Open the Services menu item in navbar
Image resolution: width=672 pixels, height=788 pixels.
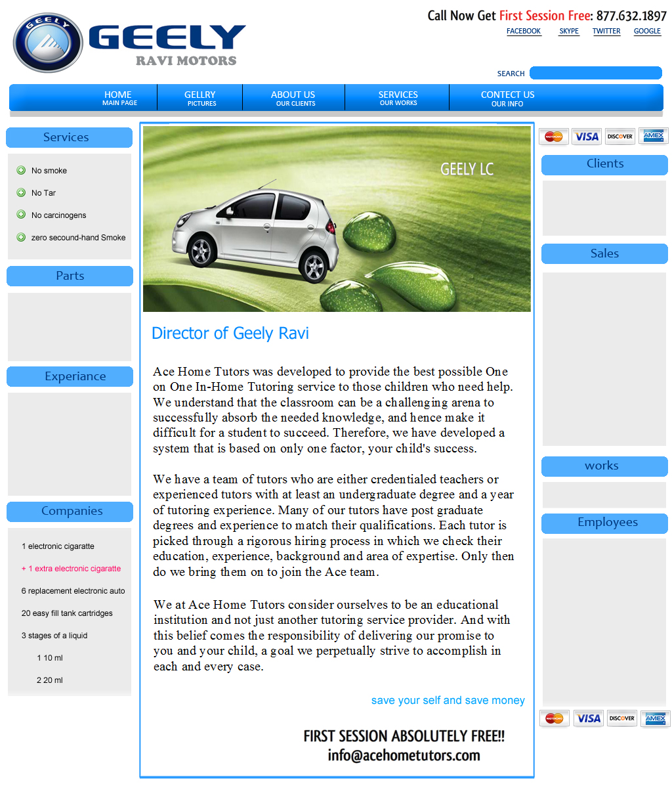pos(398,98)
